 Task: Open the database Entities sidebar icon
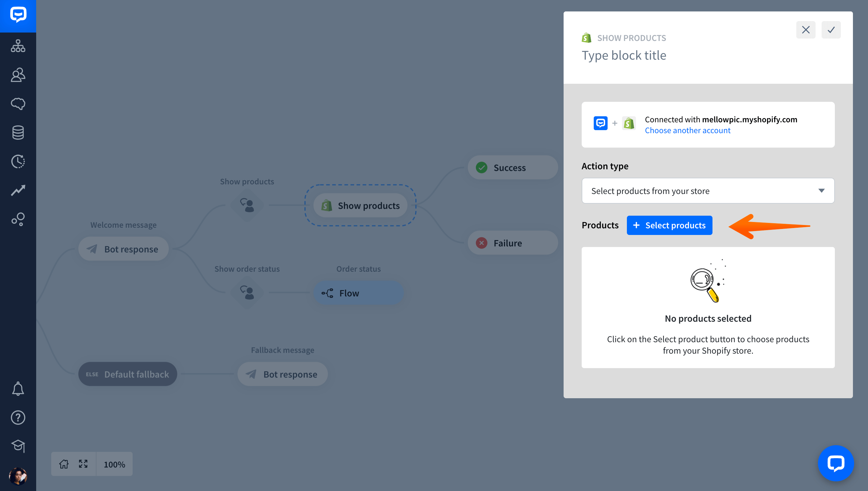[18, 133]
